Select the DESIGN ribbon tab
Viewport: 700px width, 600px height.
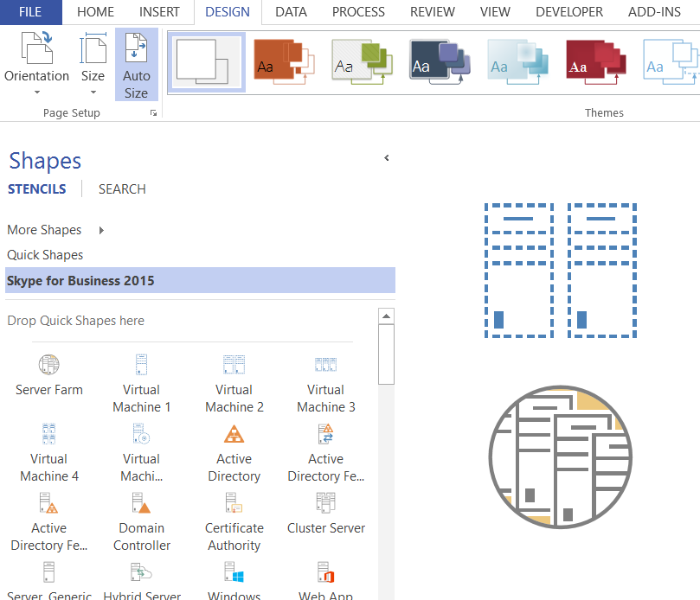[228, 12]
